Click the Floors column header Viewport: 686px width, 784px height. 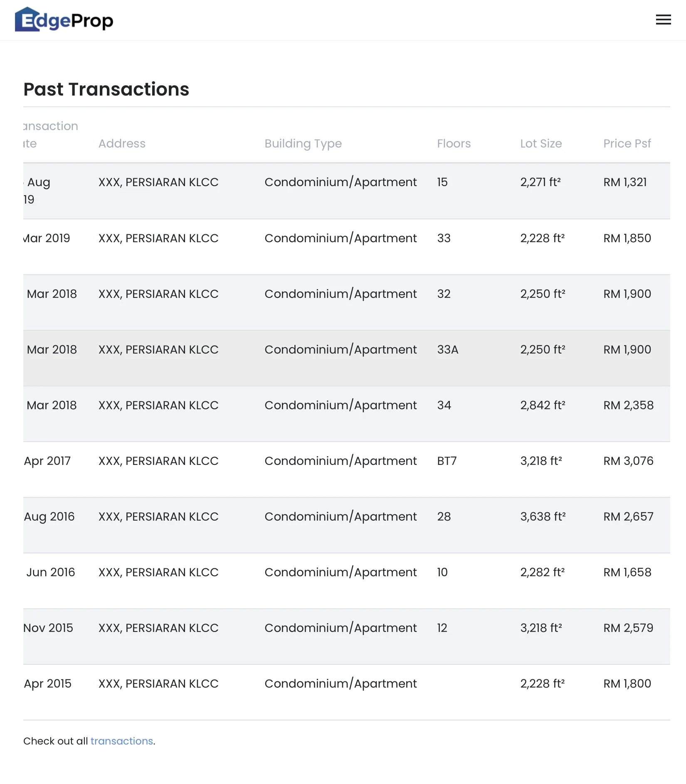pyautogui.click(x=454, y=143)
